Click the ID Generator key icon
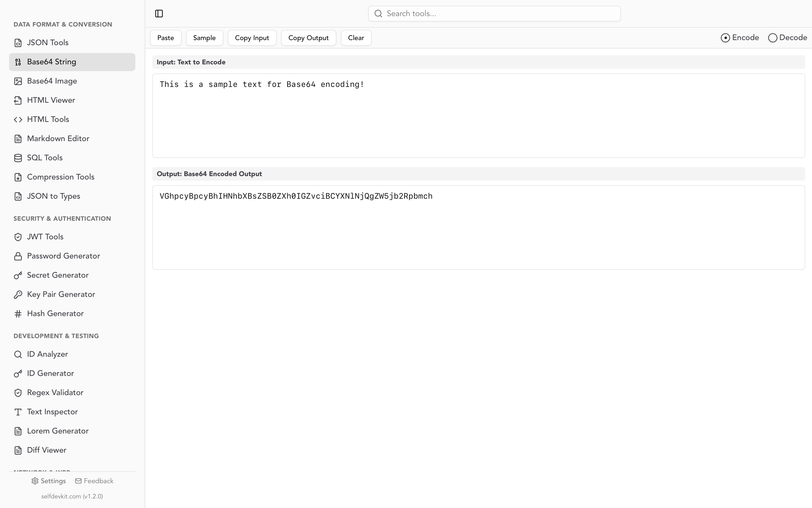The image size is (812, 508). 18,374
